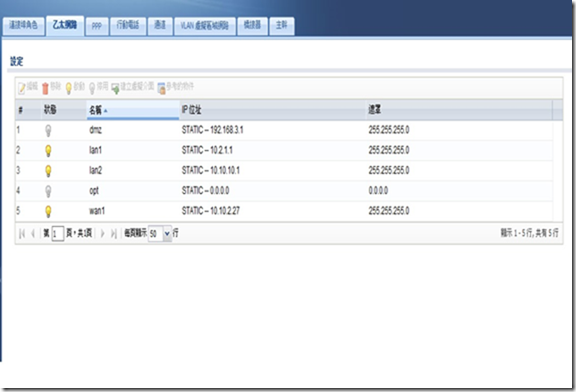Select the wan1 interface name
576x392 pixels.
coord(97,211)
